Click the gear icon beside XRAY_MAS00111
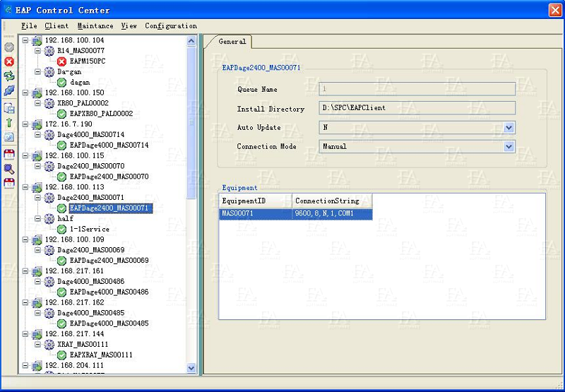 (x=49, y=344)
